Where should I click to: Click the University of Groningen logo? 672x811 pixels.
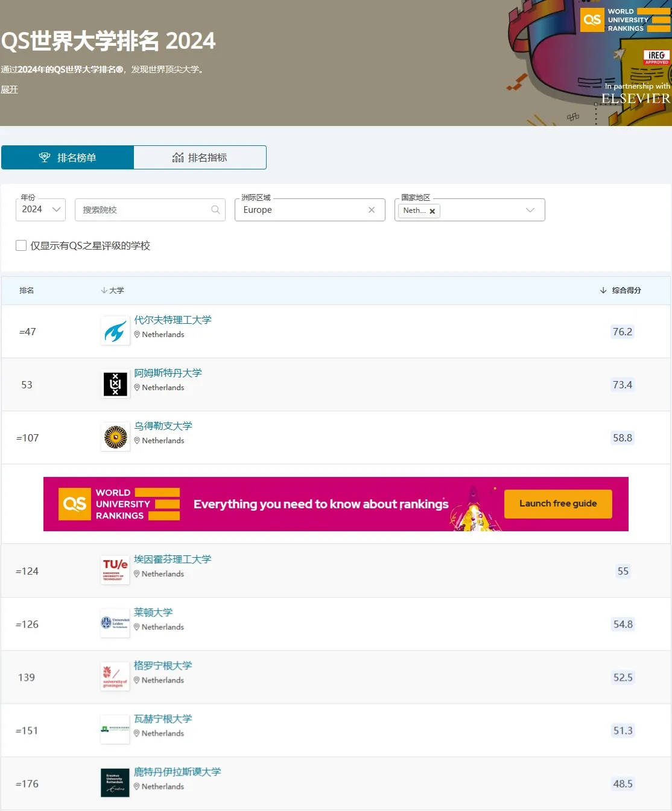tap(115, 677)
